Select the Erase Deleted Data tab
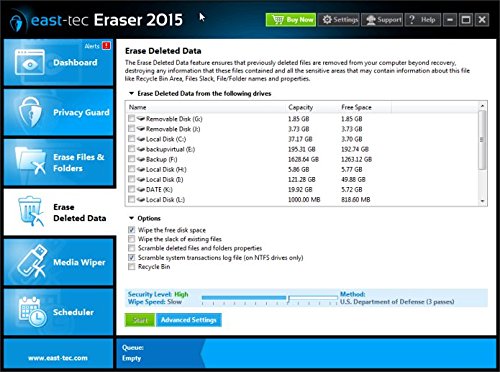 (59, 212)
